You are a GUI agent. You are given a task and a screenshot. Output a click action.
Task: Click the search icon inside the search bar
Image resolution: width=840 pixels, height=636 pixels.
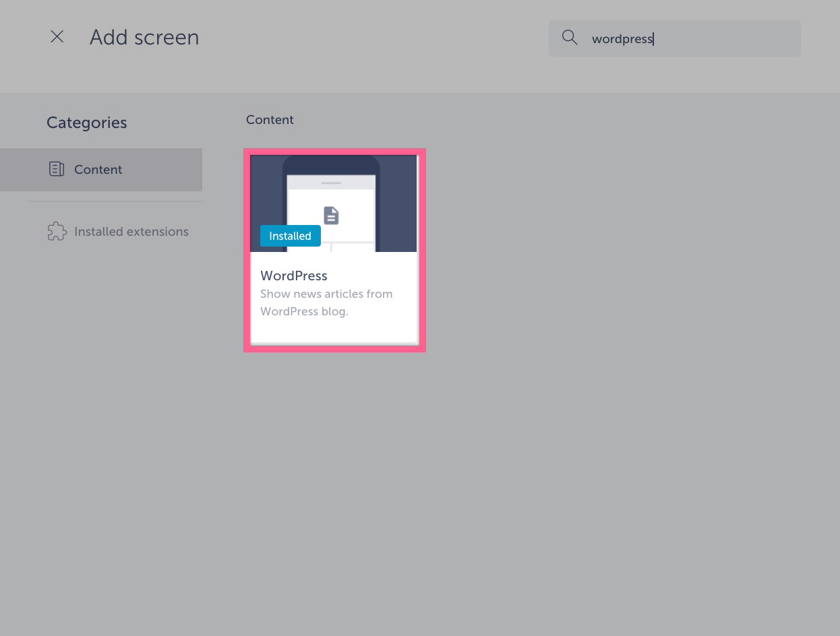click(570, 38)
